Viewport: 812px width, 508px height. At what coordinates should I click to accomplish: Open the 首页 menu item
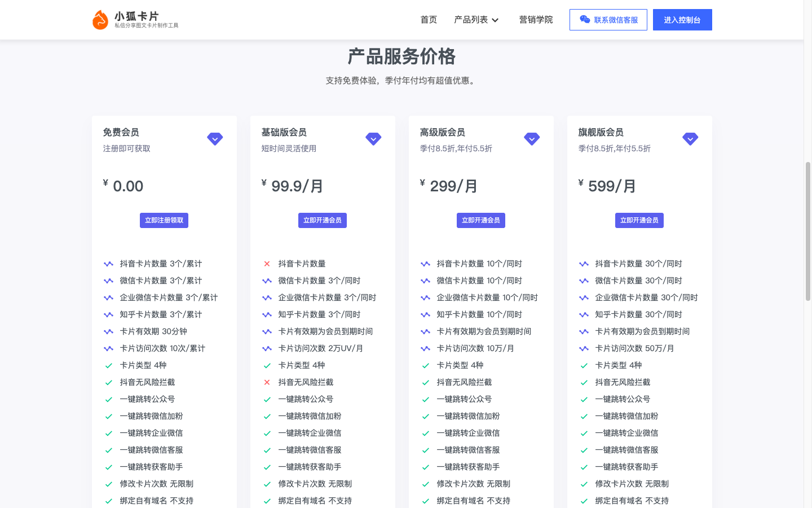point(428,19)
